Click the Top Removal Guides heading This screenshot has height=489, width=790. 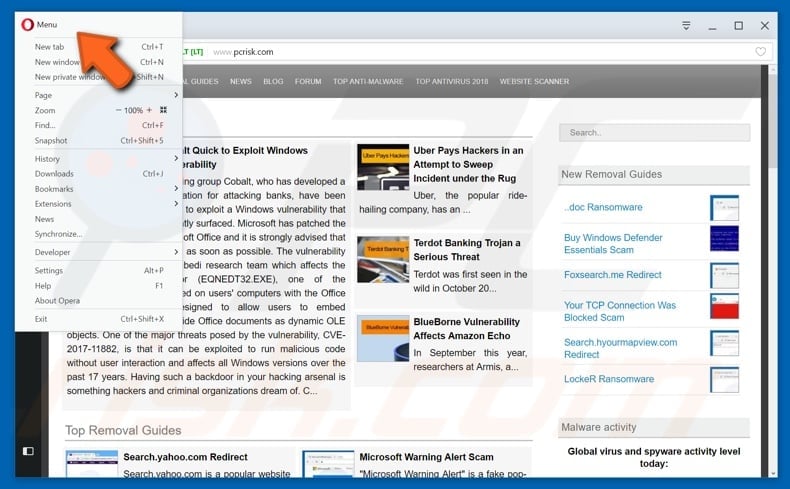123,430
